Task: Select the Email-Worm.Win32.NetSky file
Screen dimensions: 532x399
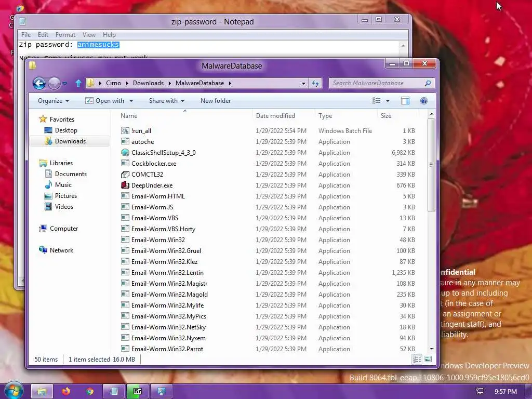Action: pos(168,327)
